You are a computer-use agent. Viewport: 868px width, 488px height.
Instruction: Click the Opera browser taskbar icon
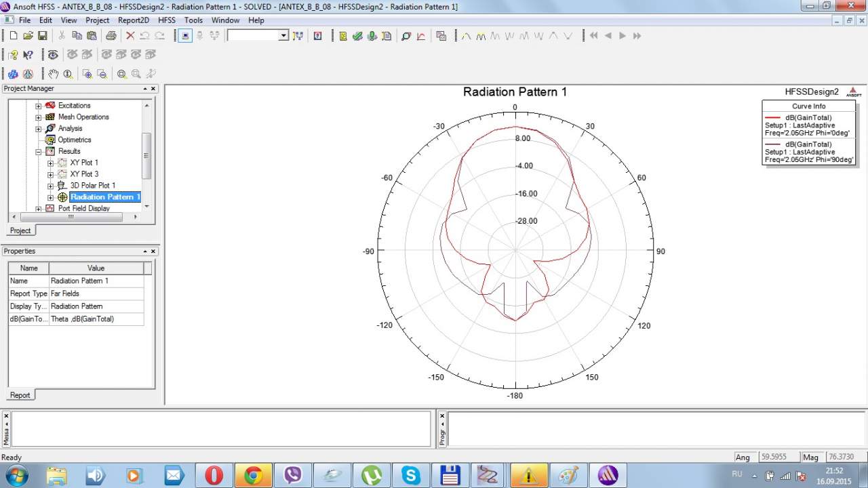coord(214,475)
